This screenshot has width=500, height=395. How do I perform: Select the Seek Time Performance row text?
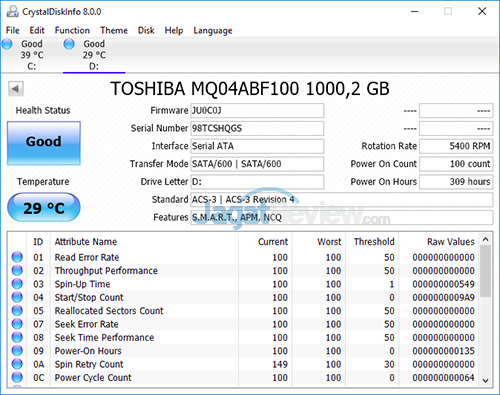(x=104, y=337)
